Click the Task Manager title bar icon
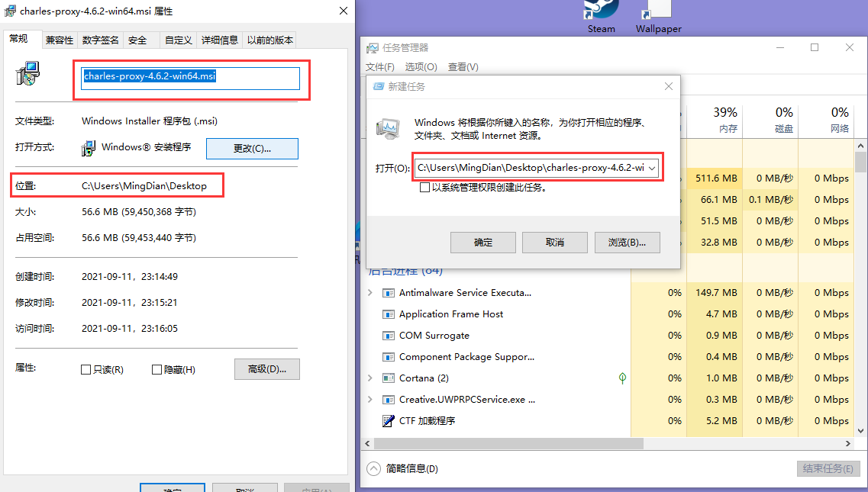 pos(373,48)
